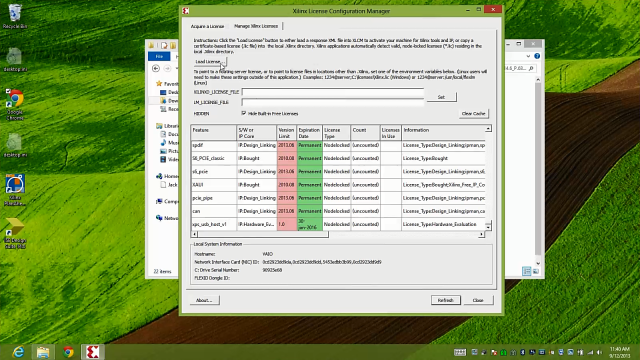The height and width of the screenshot is (360, 640).
Task: Select the S6_PCIE_classic feature row
Action: point(338,158)
